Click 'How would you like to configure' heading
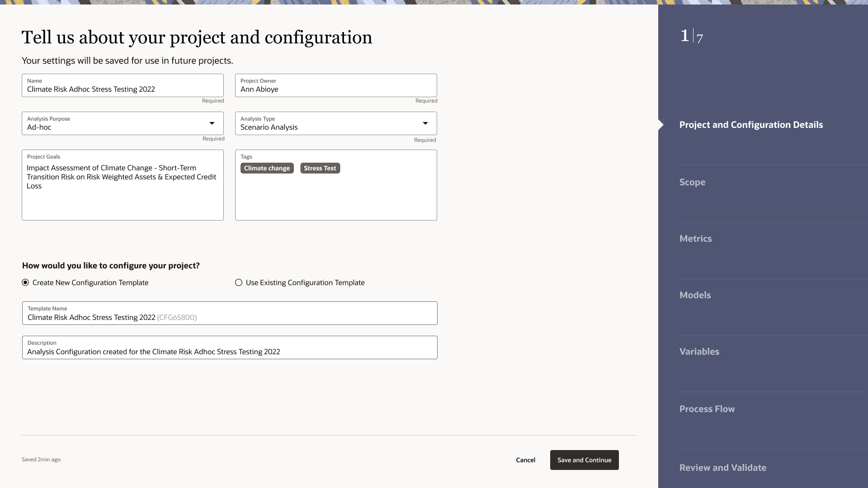The height and width of the screenshot is (488, 868). pyautogui.click(x=111, y=266)
